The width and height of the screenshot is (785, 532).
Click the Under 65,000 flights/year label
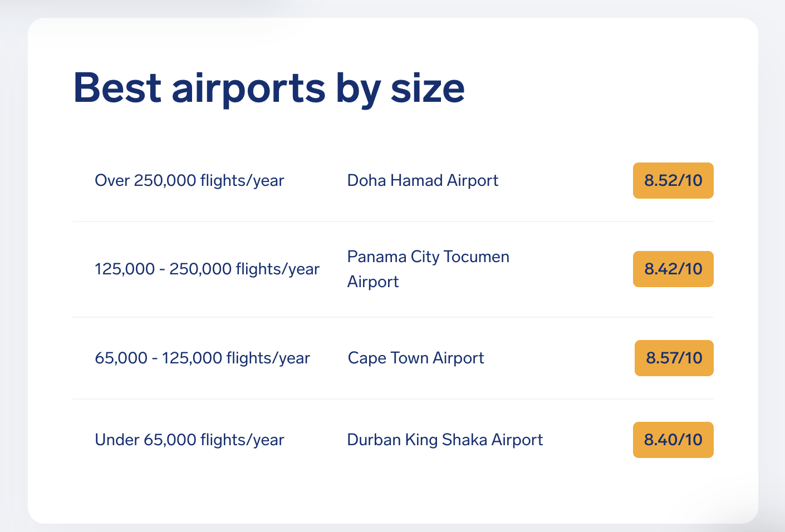pyautogui.click(x=189, y=440)
